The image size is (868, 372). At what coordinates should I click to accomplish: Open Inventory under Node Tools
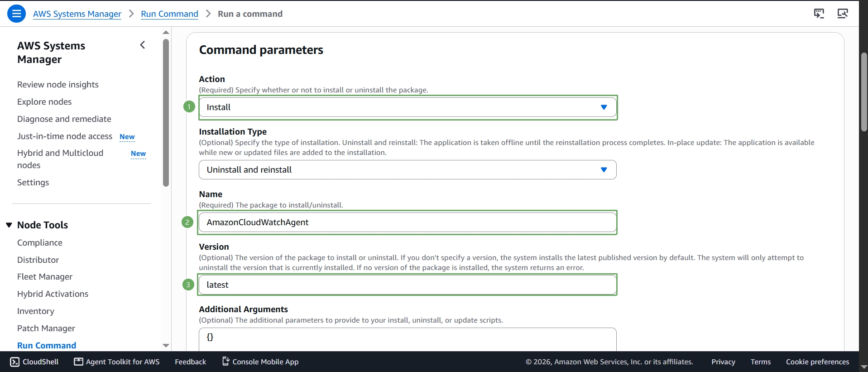pos(36,311)
